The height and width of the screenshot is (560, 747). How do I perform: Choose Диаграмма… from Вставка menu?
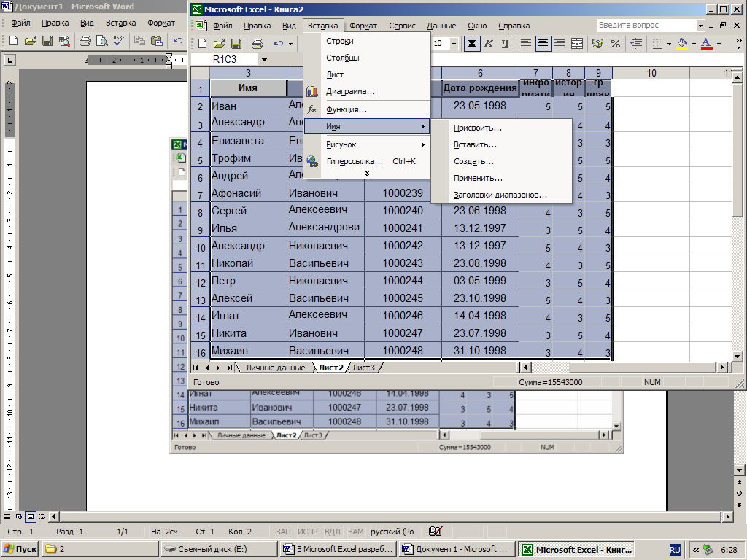tap(367, 91)
